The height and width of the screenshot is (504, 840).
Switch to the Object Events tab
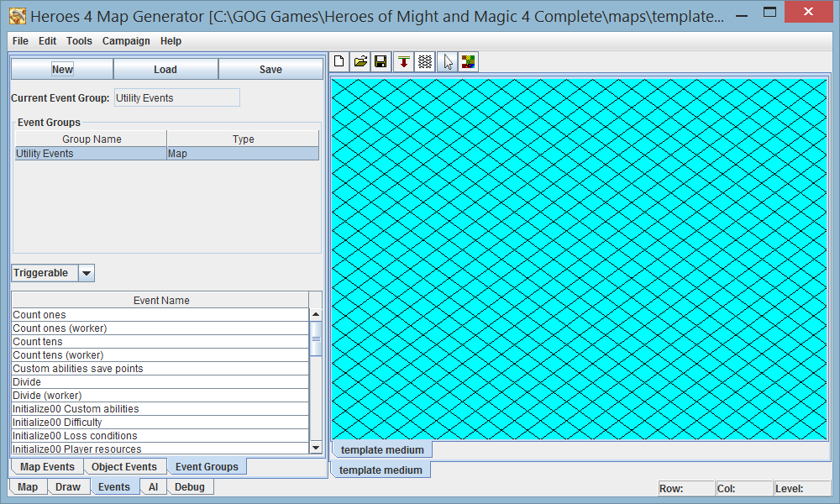coord(124,466)
